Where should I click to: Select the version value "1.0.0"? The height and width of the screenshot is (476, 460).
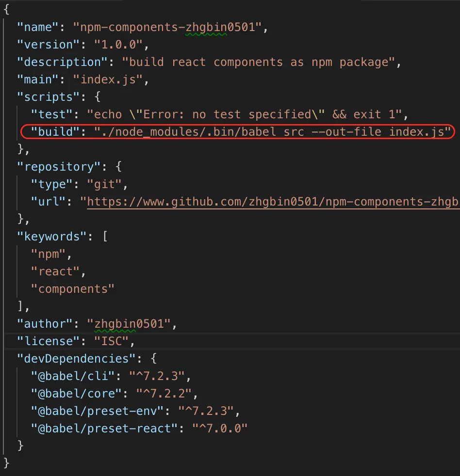coord(118,45)
